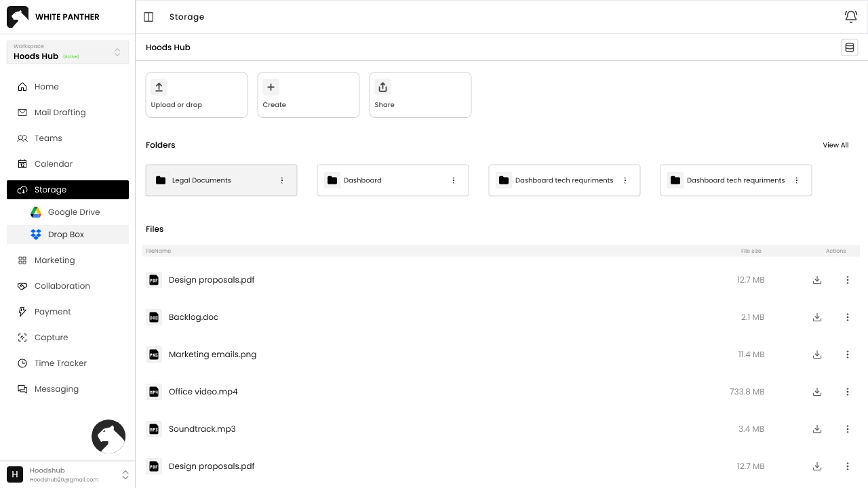Open more actions for Soundtrack.mp3
The height and width of the screenshot is (488, 868).
click(x=847, y=429)
